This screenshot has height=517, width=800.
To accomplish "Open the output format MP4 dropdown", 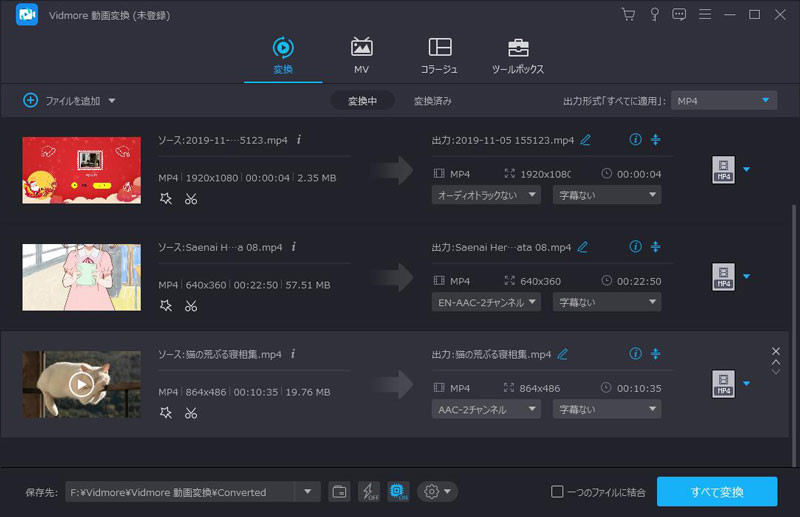I will click(723, 100).
